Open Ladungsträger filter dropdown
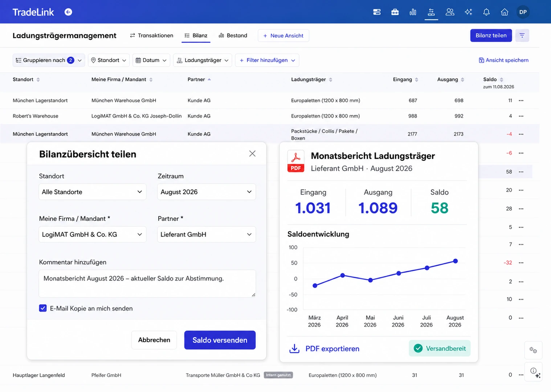This screenshot has height=392, width=551. point(203,60)
